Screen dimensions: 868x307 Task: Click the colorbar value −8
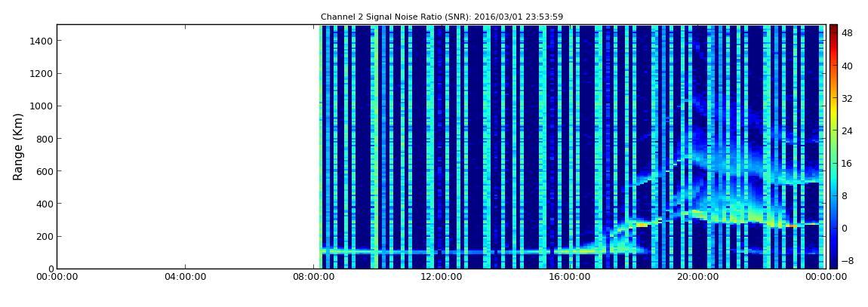click(x=847, y=260)
